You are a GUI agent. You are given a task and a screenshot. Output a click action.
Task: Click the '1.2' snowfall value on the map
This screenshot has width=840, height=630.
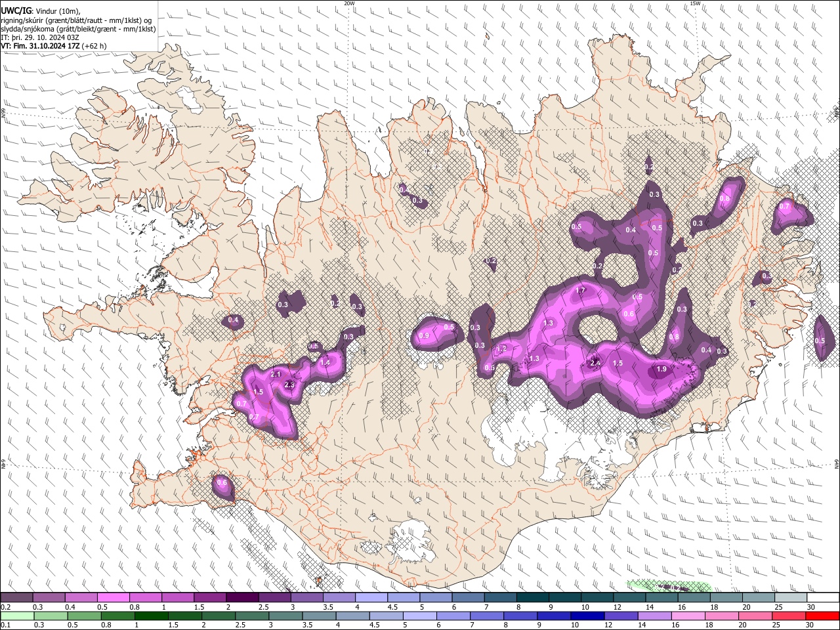pyautogui.click(x=502, y=349)
